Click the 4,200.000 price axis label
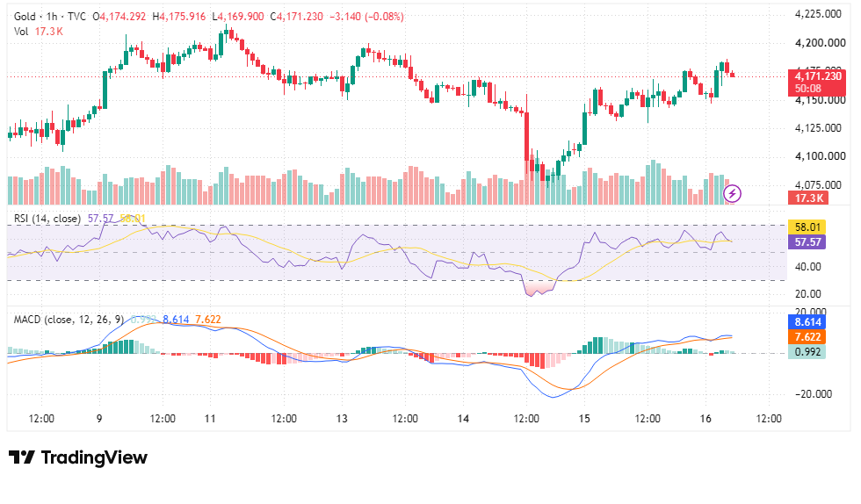861x504 pixels. pyautogui.click(x=820, y=43)
